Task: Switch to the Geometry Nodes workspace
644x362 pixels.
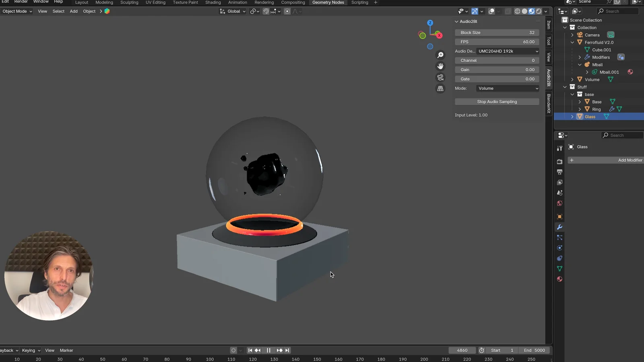Action: pyautogui.click(x=328, y=3)
